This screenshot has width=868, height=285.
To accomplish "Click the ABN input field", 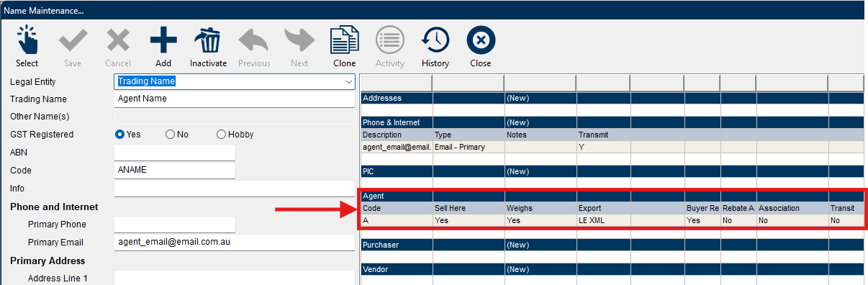I will click(x=175, y=153).
